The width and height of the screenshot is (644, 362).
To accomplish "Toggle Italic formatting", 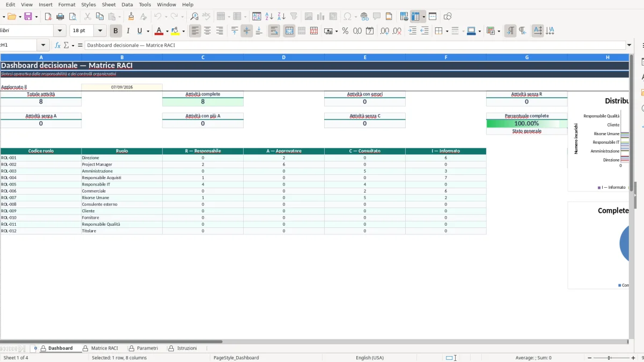I will [x=128, y=31].
